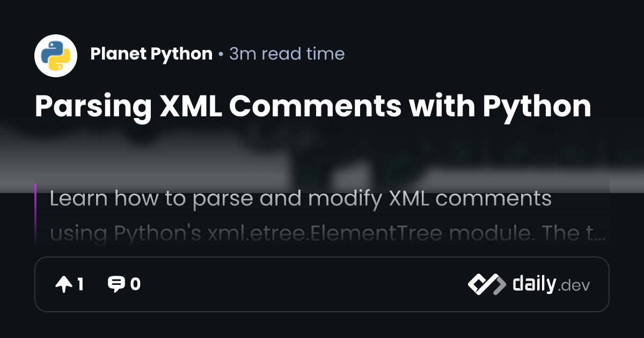
Task: Click the purple accent bar beside the summary
Action: click(x=35, y=215)
